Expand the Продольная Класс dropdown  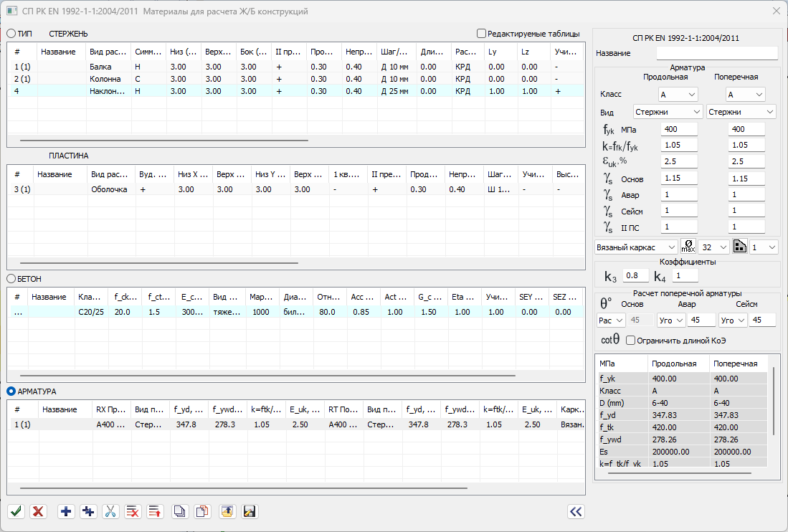[678, 95]
